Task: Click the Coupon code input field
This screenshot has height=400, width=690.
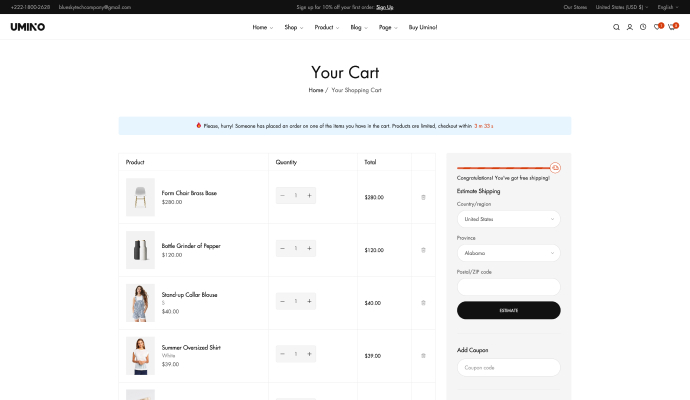Action: [x=509, y=367]
